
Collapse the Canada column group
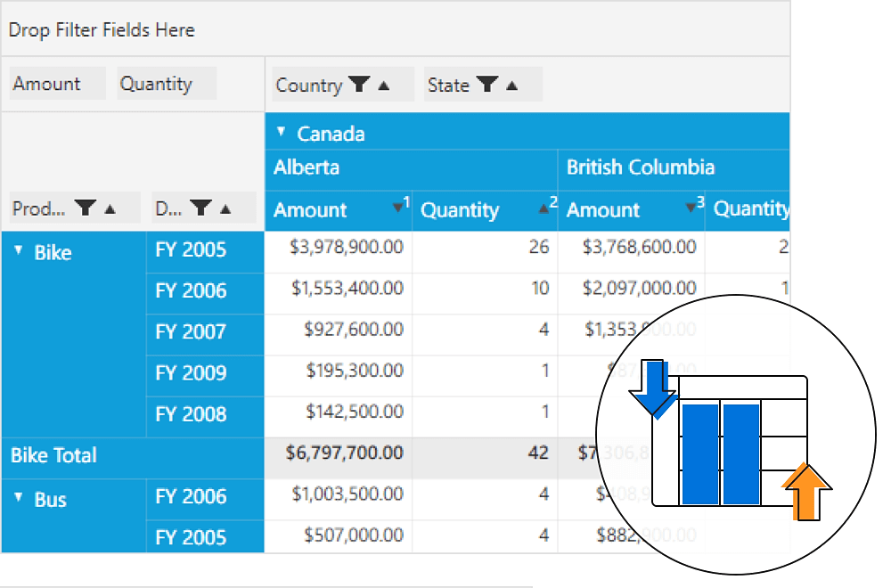pos(281,132)
